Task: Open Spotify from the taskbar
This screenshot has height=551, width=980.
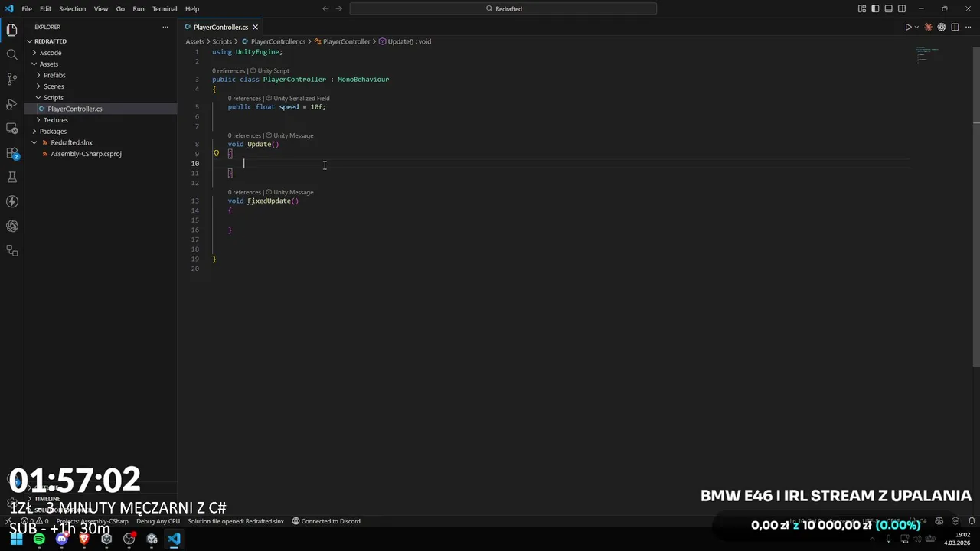Action: click(39, 539)
